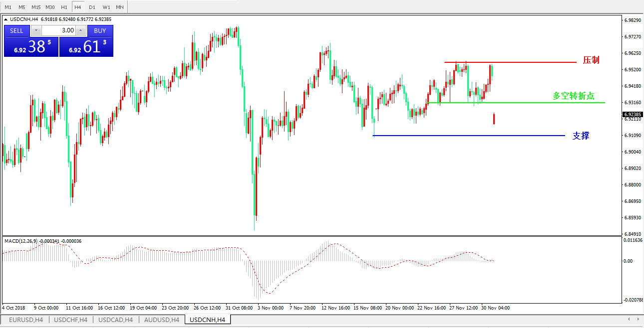Open the EURUSD,H4 chart tab
This screenshot has width=644, height=328.
tap(26, 320)
